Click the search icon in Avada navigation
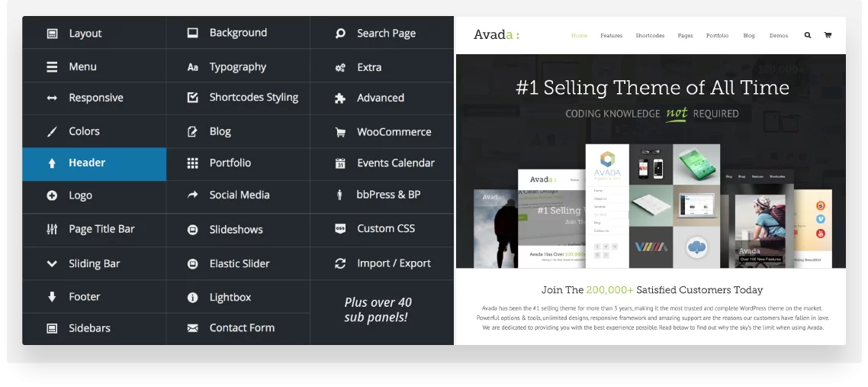868x387 pixels. point(808,35)
